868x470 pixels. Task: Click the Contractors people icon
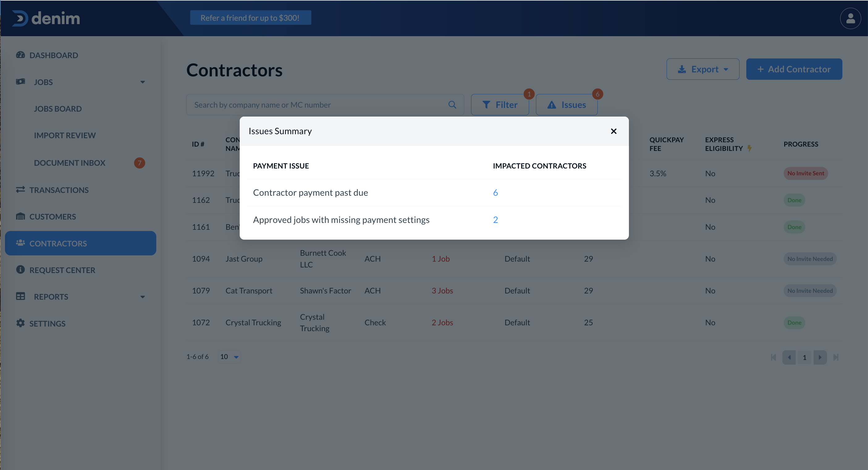[21, 243]
